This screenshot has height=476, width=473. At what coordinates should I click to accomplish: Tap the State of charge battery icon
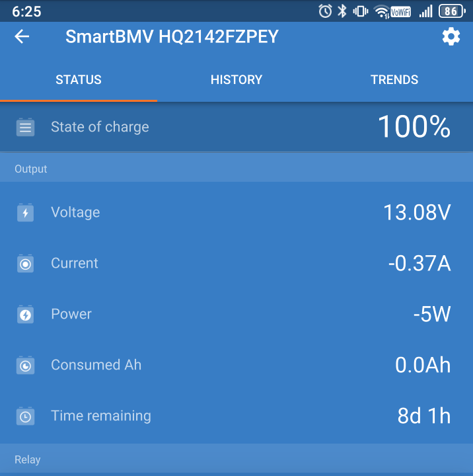pyautogui.click(x=25, y=127)
